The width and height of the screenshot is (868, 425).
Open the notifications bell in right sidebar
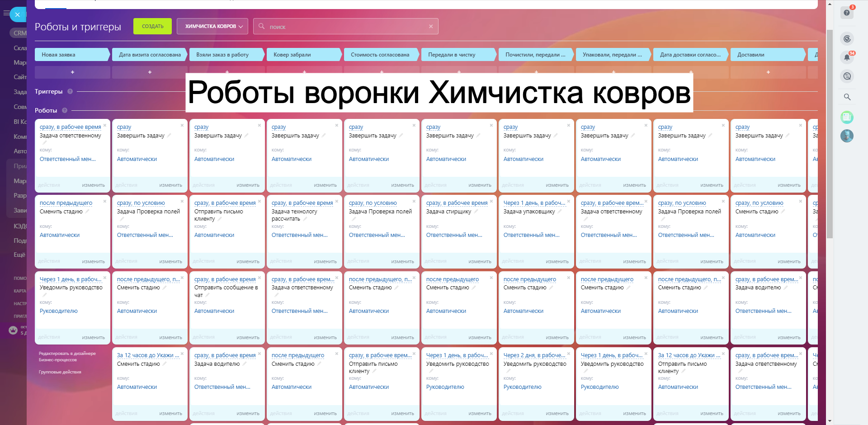pos(847,57)
